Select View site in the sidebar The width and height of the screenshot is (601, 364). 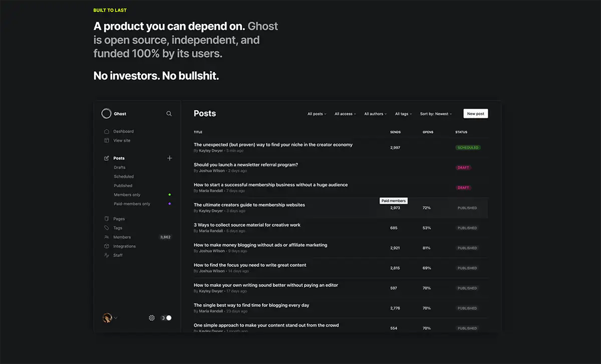click(x=122, y=140)
